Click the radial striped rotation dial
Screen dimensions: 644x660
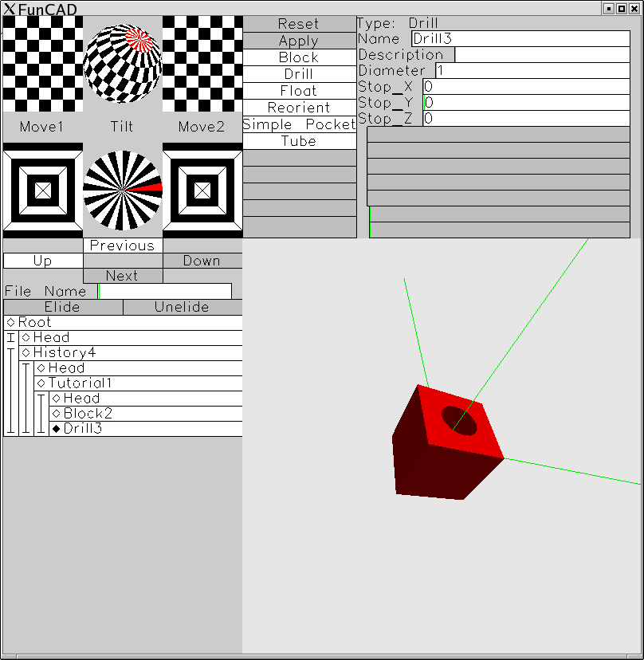pos(123,191)
